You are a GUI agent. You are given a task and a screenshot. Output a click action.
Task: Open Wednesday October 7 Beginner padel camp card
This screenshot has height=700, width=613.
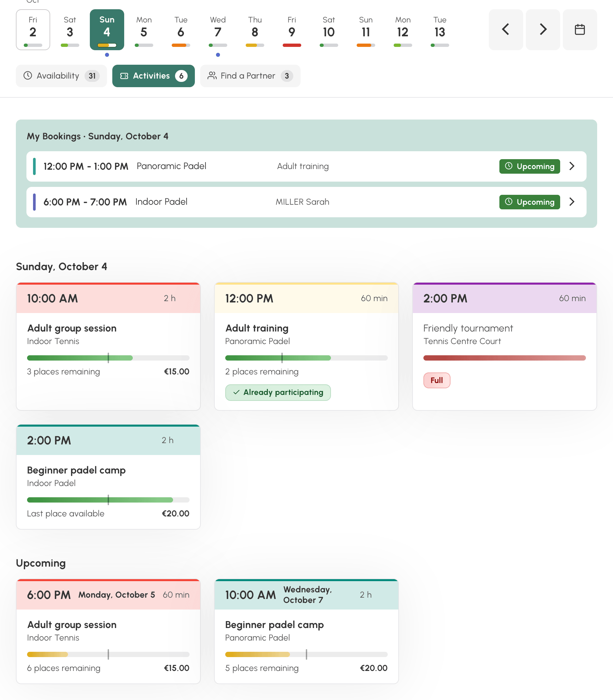point(306,632)
